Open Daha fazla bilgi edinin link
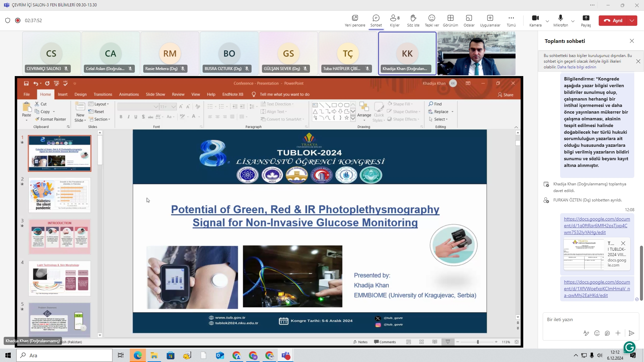This screenshot has width=644, height=362. pos(577,67)
